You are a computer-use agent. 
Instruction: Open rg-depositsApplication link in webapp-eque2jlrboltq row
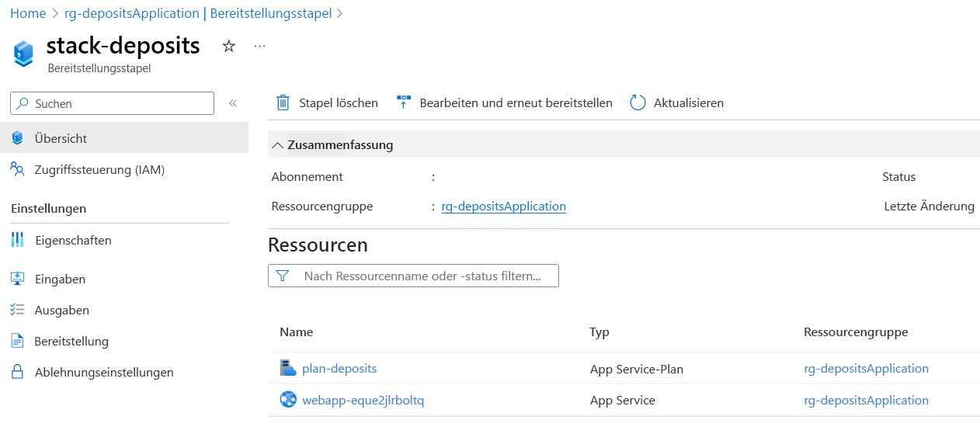[x=866, y=401]
